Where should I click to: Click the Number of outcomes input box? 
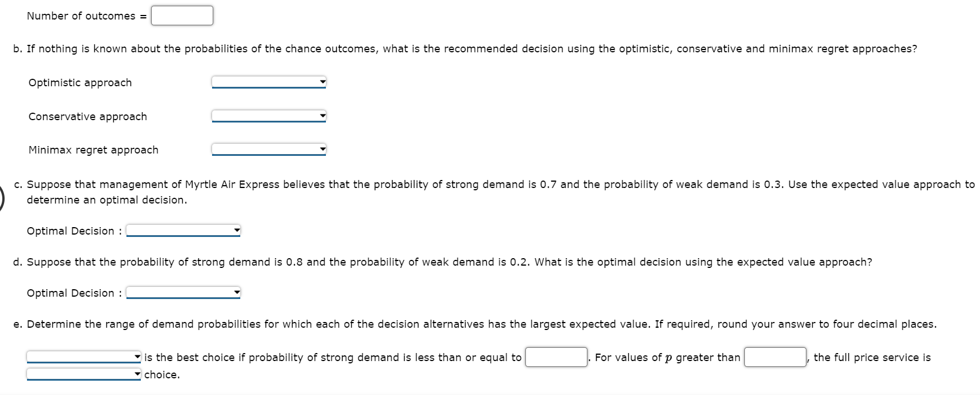[x=181, y=15]
